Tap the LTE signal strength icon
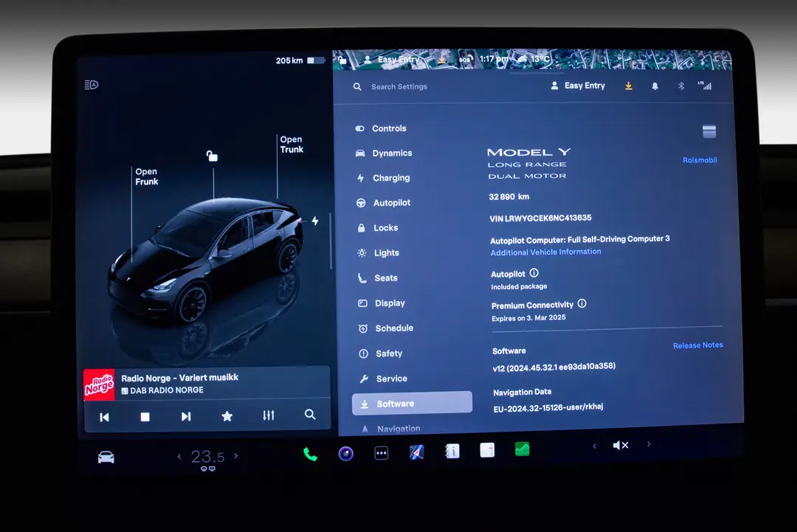Screen dimensions: 797x532 (x=705, y=86)
